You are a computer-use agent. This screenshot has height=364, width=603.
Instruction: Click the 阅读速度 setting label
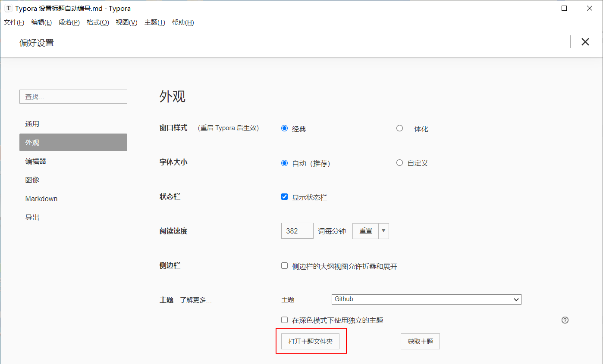coord(173,231)
